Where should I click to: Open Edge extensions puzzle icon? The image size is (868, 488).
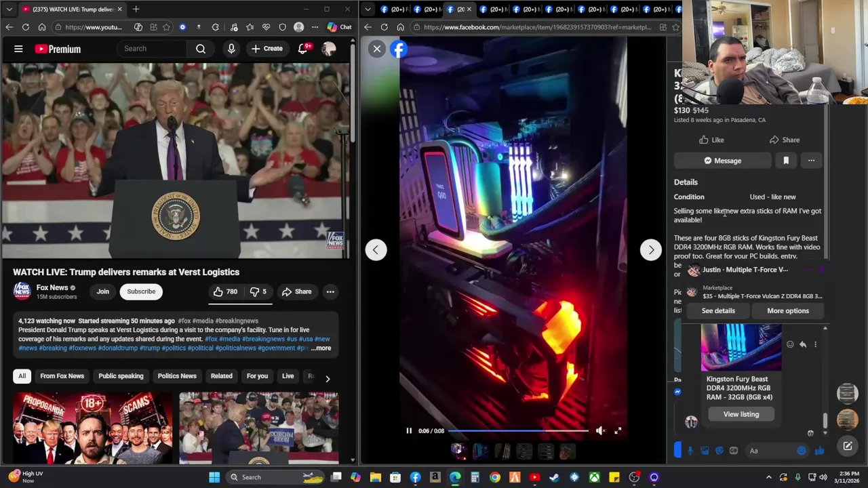[216, 27]
